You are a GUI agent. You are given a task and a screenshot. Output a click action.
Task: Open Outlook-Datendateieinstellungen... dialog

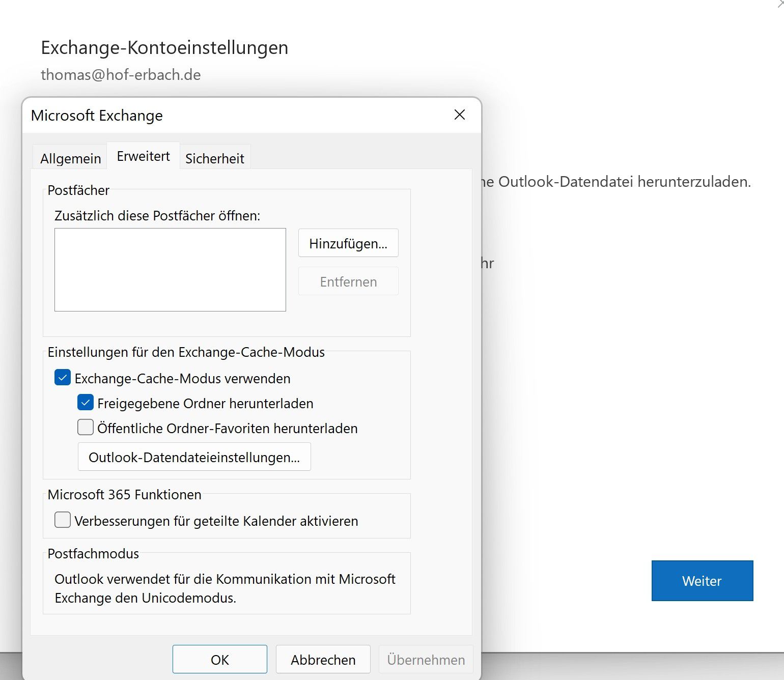pos(194,457)
